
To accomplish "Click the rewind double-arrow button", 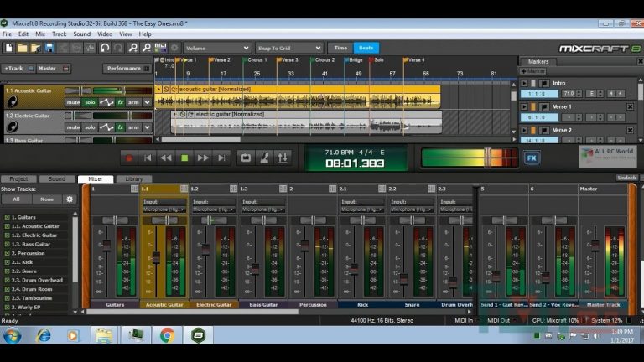I will click(166, 158).
